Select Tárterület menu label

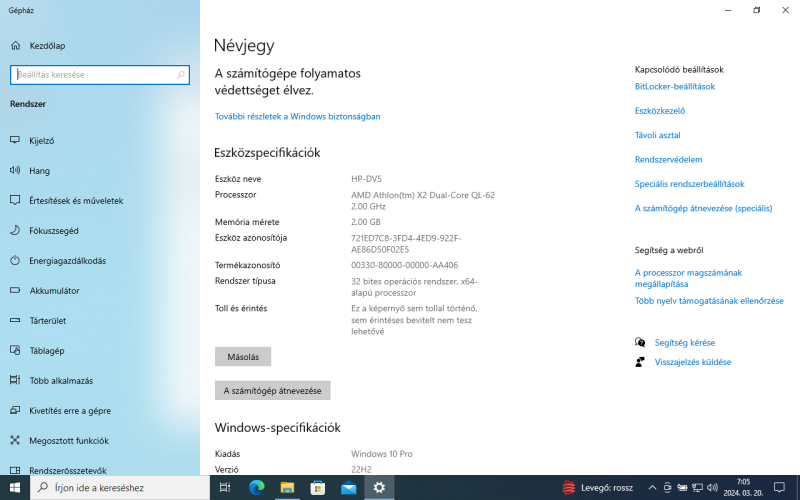click(47, 320)
